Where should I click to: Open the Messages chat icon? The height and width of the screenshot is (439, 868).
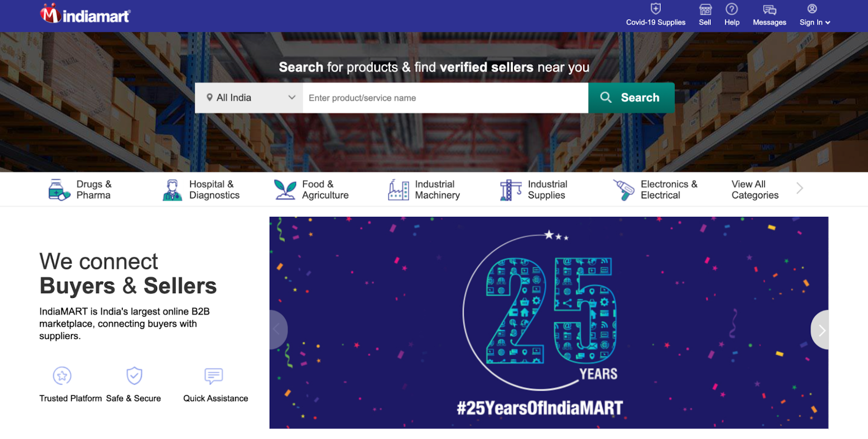(769, 9)
